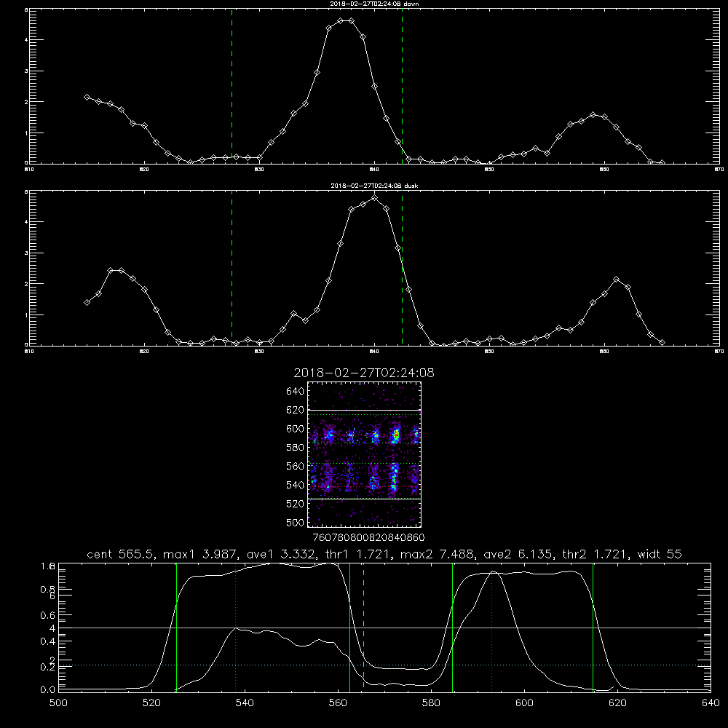Click the 0.6 label on the bottom plot y-axis
Viewport: 728px width, 728px height.
pos(48,615)
